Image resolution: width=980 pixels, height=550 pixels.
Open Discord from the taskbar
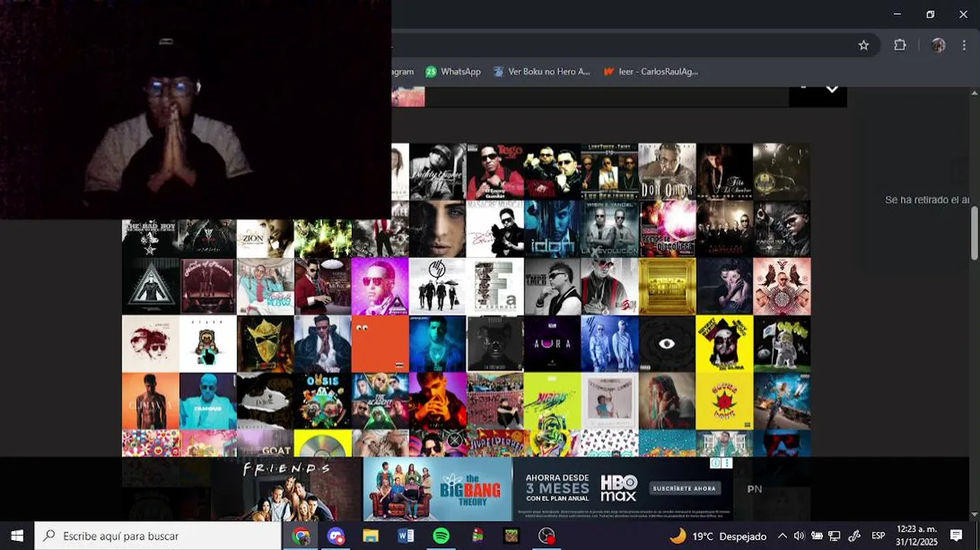point(336,536)
